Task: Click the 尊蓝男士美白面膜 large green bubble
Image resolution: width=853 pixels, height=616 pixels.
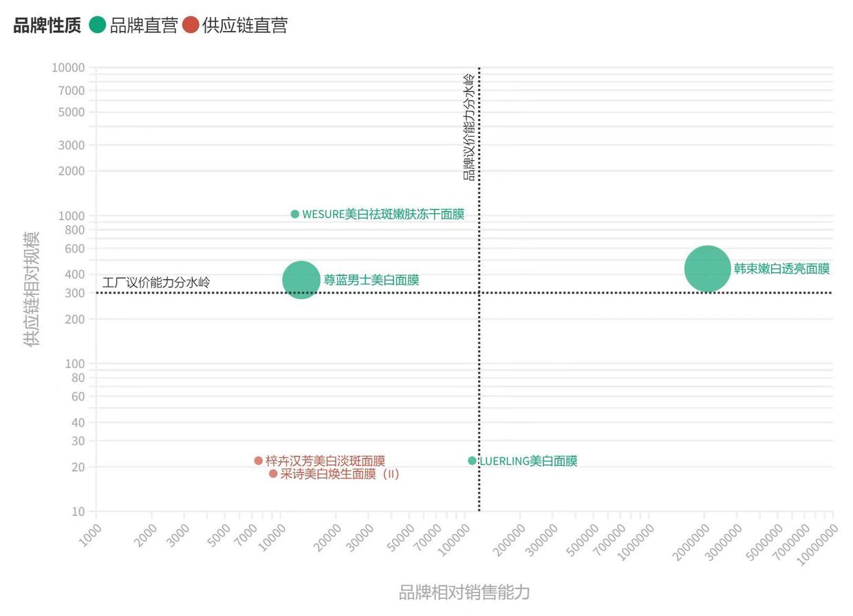Action: (301, 280)
